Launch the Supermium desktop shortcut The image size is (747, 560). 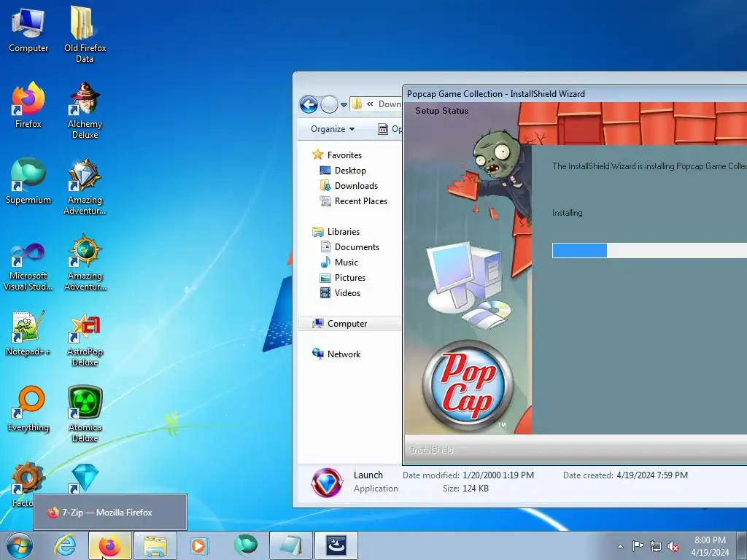tap(28, 181)
